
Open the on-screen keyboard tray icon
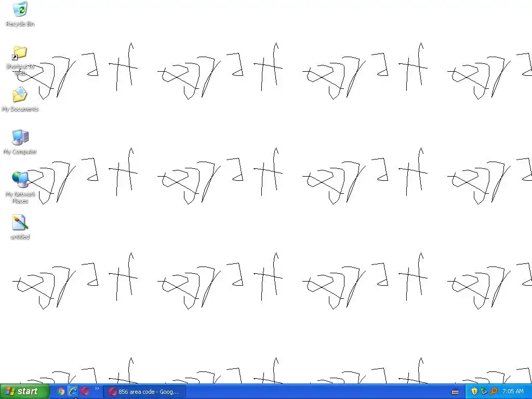click(455, 392)
